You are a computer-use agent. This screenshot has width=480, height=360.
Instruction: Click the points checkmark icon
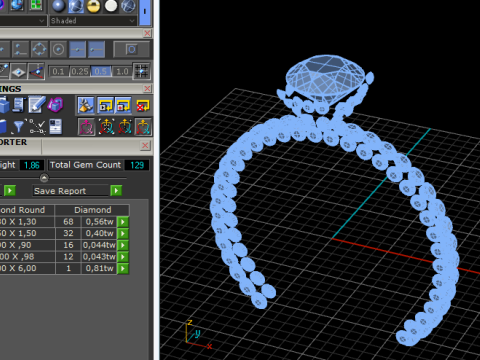coord(37,127)
